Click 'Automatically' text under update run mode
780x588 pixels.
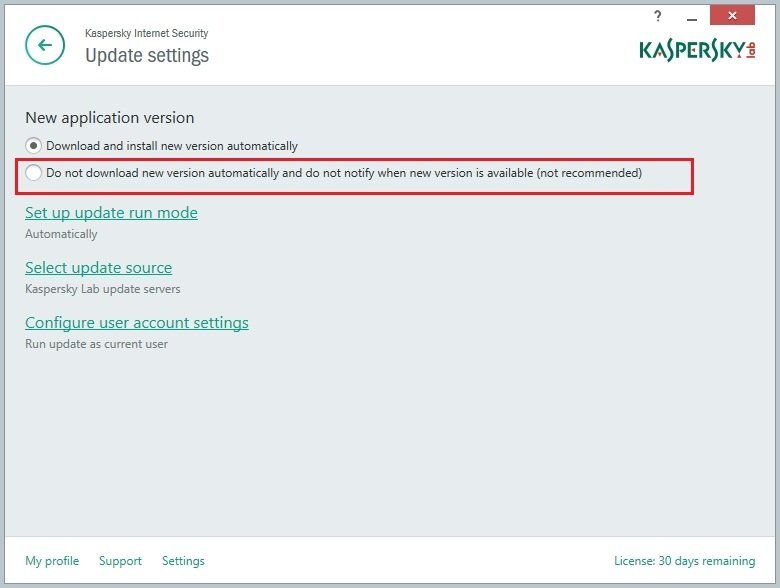pyautogui.click(x=61, y=234)
